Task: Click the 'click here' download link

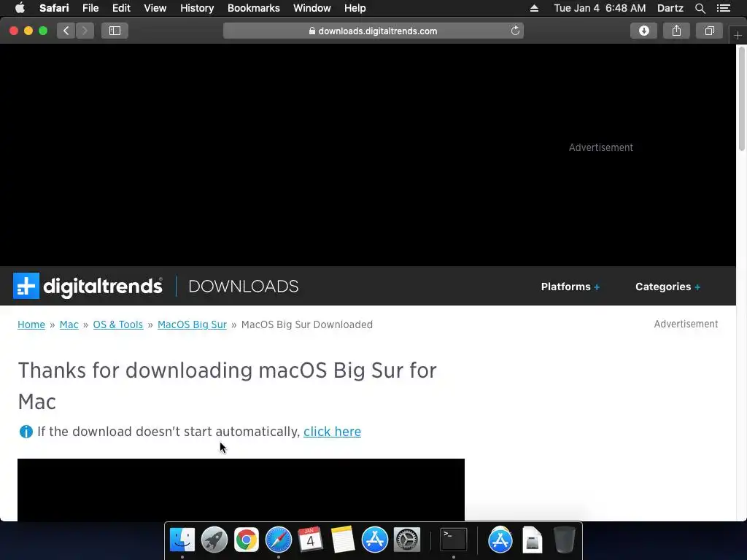Action: coord(332,432)
